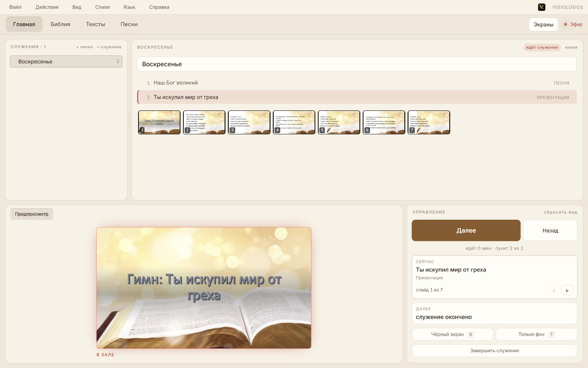The height and width of the screenshot is (368, 588).
Task: Toggle Только фон
Action: tap(537, 334)
